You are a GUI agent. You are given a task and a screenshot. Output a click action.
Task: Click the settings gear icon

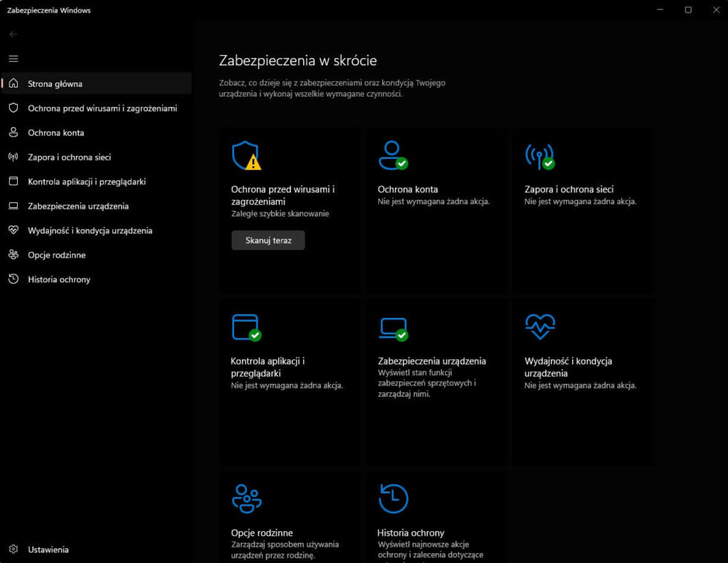point(13,549)
